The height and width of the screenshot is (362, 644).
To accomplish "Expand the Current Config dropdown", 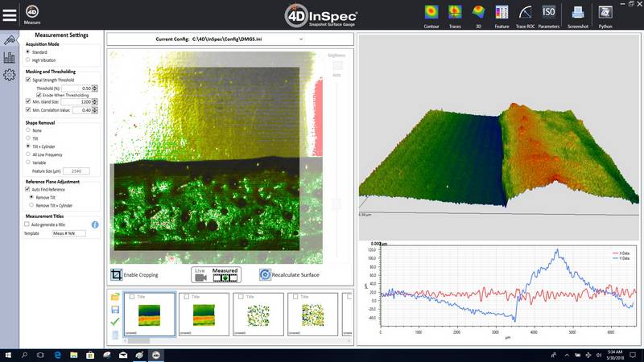I will coord(301,39).
